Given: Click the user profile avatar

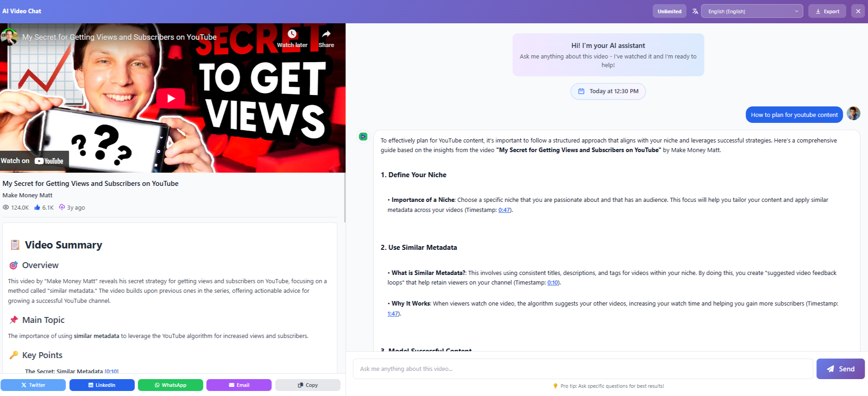Looking at the screenshot, I should [x=853, y=113].
